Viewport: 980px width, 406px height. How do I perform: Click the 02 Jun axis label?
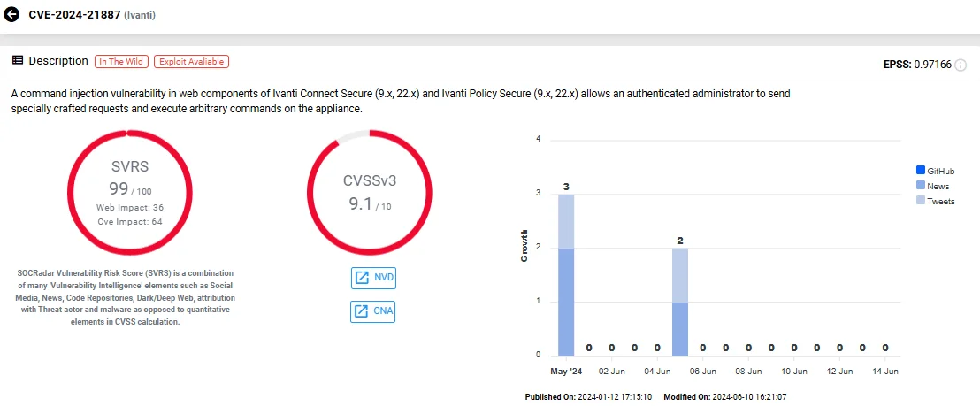click(611, 371)
